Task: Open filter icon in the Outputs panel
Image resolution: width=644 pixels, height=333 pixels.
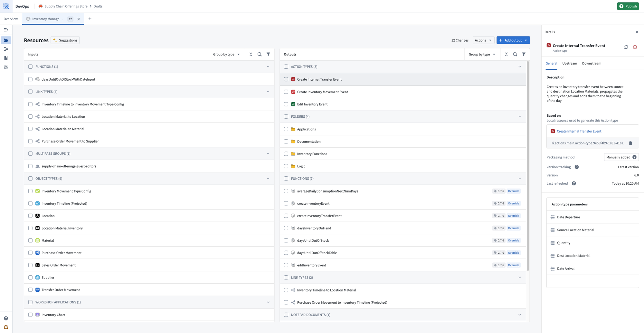Action: [x=524, y=54]
